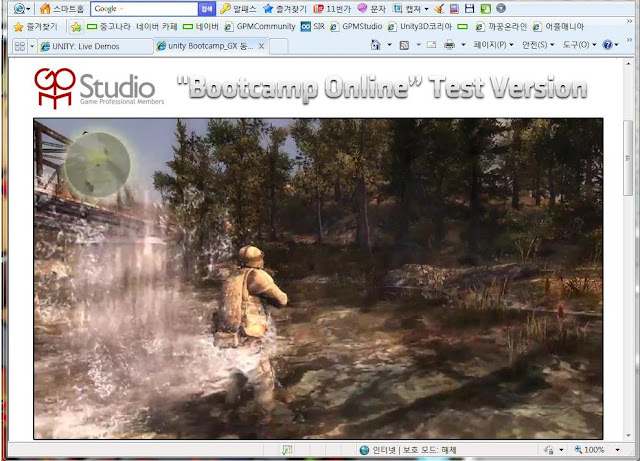Open the yellow star 즐겨찾기 favorites panel
The height and width of the screenshot is (461, 640).
[x=36, y=27]
